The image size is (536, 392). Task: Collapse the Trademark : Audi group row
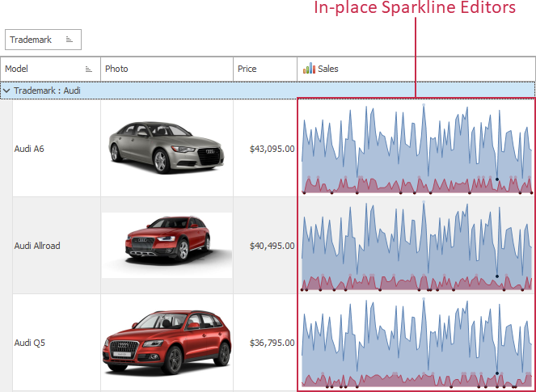coord(6,91)
